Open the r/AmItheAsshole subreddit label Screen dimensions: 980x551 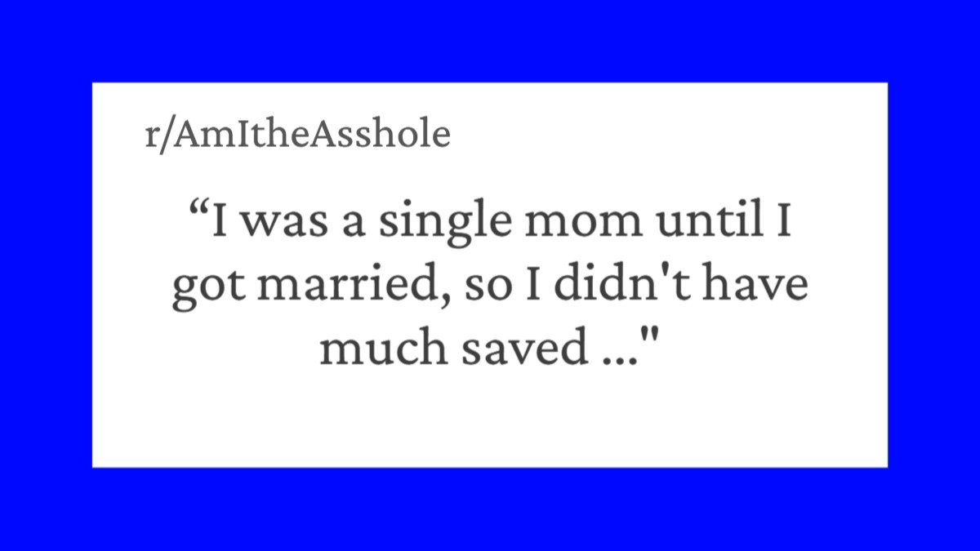tap(297, 135)
